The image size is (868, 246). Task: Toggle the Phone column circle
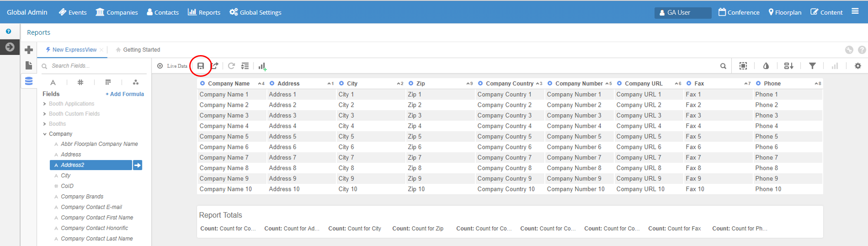758,83
